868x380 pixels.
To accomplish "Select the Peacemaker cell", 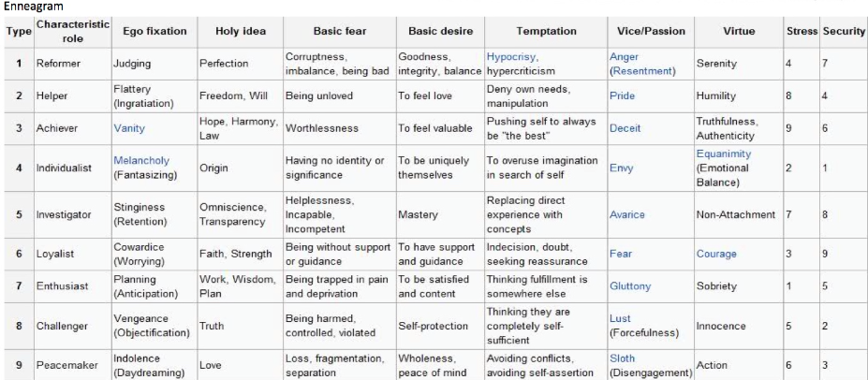I will [x=63, y=366].
